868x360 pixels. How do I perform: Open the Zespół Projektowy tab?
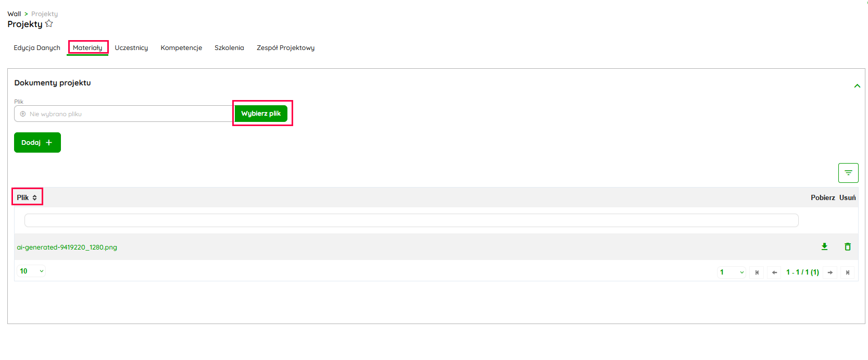pos(285,48)
